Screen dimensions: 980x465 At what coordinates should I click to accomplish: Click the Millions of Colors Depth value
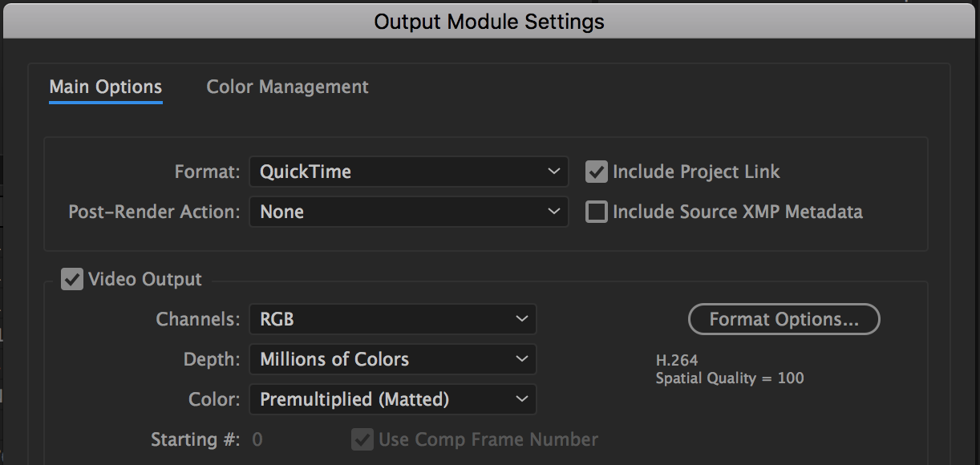click(334, 359)
